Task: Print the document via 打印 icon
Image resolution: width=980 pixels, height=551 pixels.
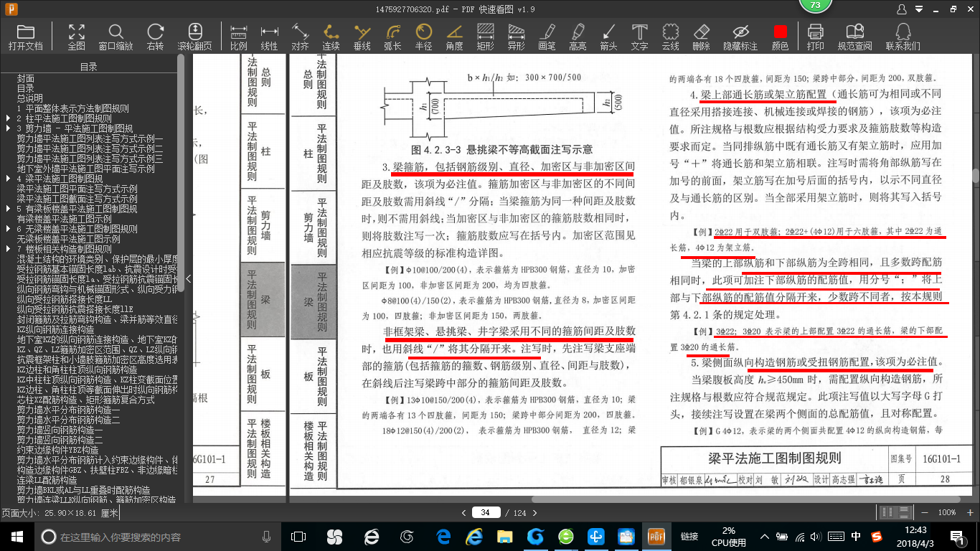Action: tap(815, 37)
